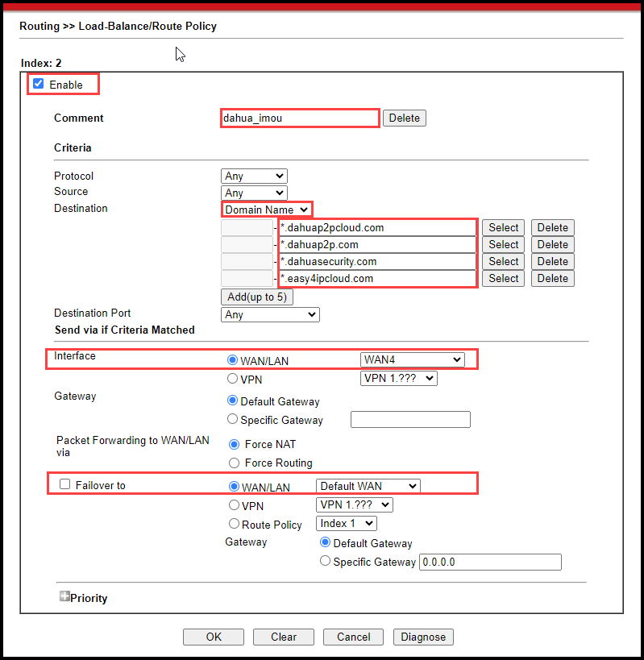Click the Interface Specific Gateway input field
Screen dimensions: 644x660
coord(410,419)
